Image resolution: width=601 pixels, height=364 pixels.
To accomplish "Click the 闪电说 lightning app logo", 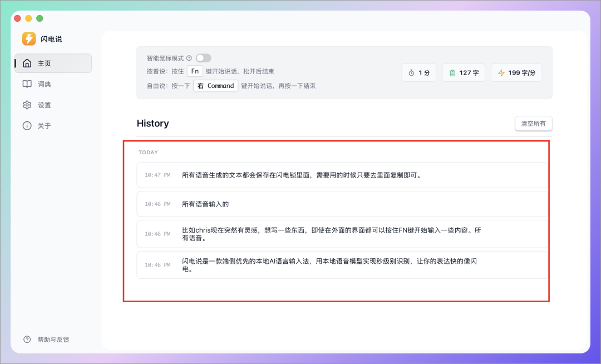I will point(29,38).
